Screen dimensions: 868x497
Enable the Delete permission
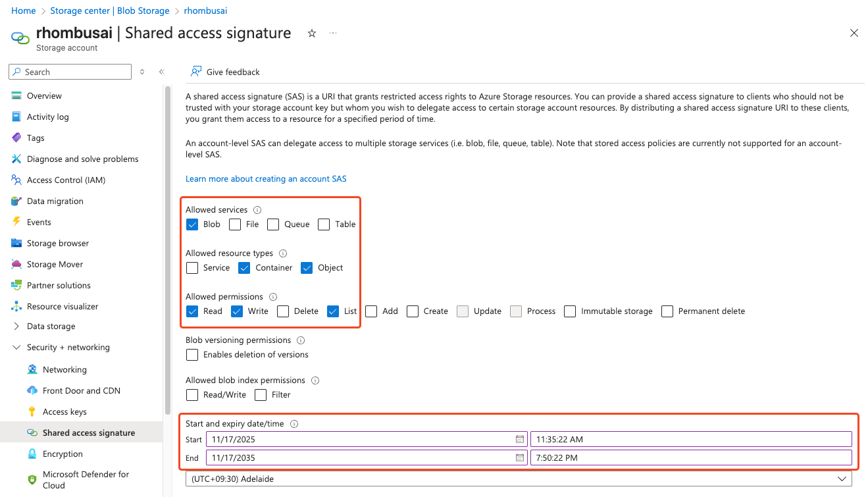(x=282, y=311)
